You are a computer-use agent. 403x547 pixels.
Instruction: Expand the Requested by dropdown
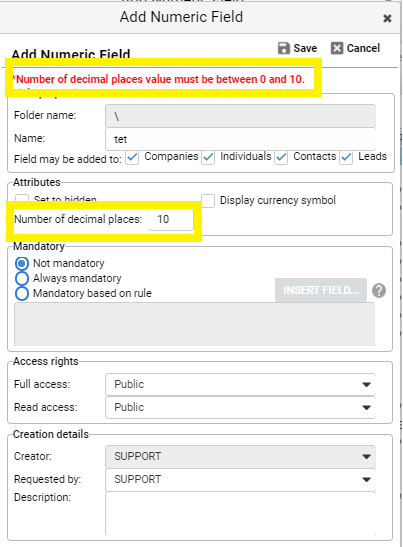pos(240,479)
